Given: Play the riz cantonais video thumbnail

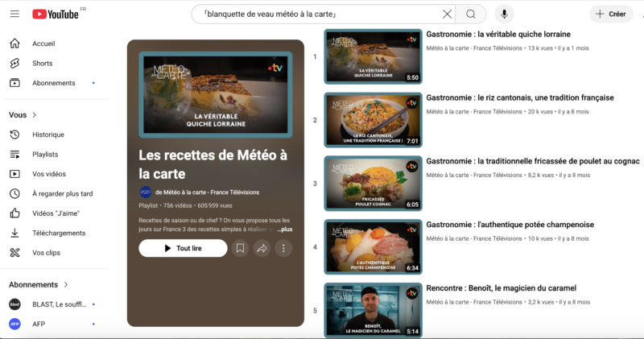Looking at the screenshot, I should pos(373,119).
